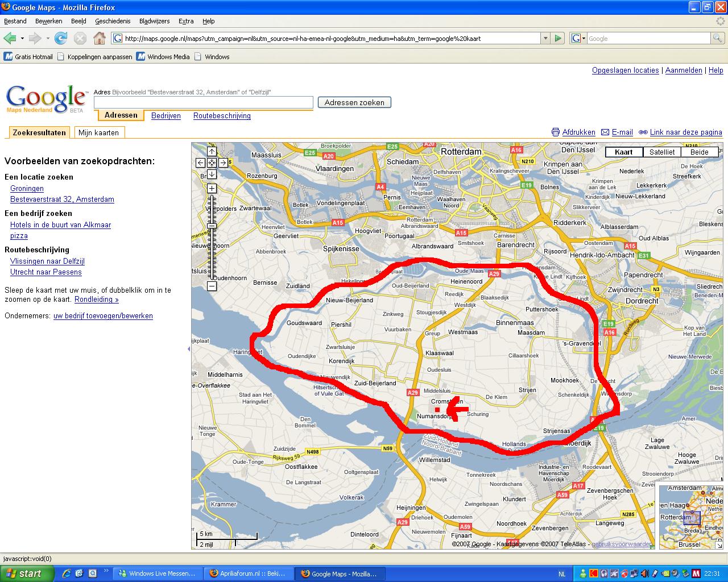The image size is (728, 582).
Task: Collapse the left panel with side arrow
Action: (x=189, y=349)
